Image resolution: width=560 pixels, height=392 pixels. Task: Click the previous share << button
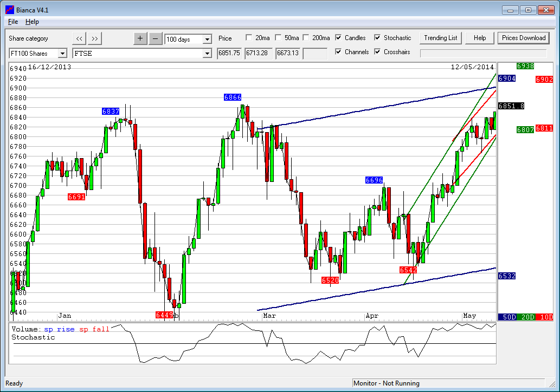79,38
